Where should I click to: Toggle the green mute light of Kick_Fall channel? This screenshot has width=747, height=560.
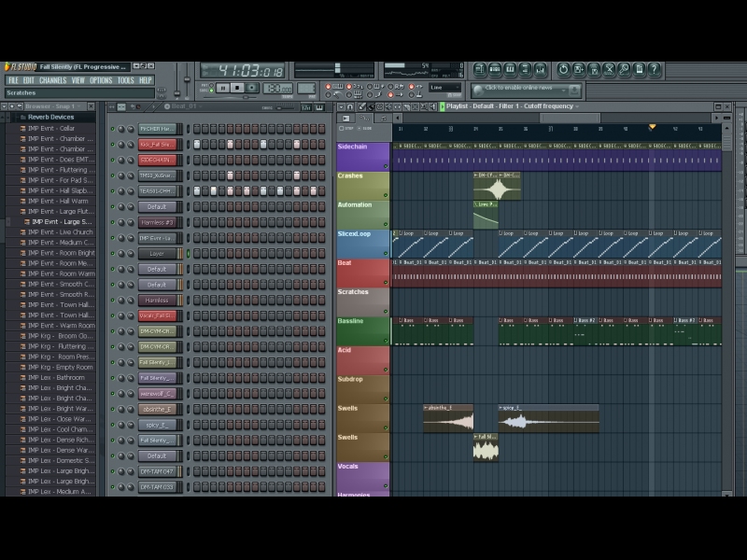[x=112, y=145]
